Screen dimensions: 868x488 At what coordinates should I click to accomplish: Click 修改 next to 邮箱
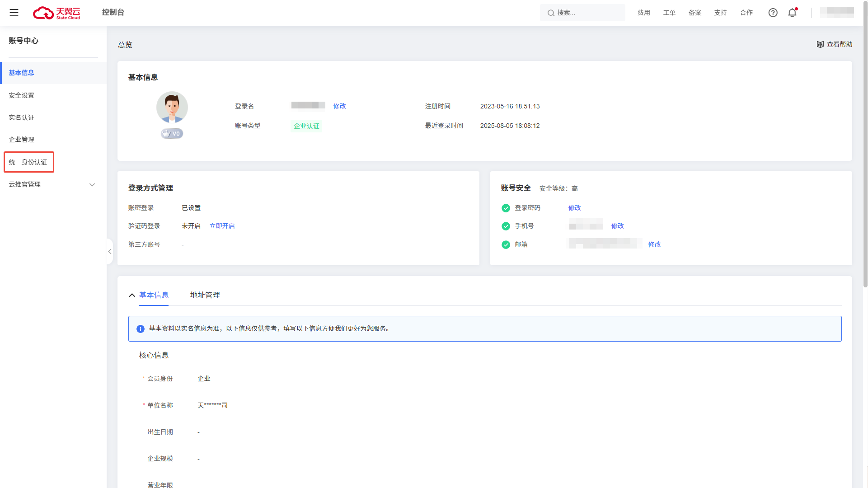pos(654,244)
